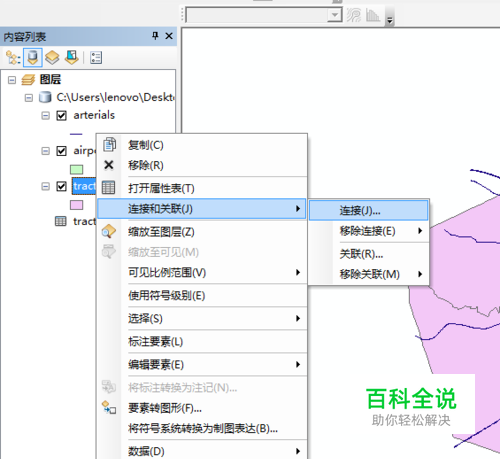Choose 要素转图形(F)... entry

(202, 408)
